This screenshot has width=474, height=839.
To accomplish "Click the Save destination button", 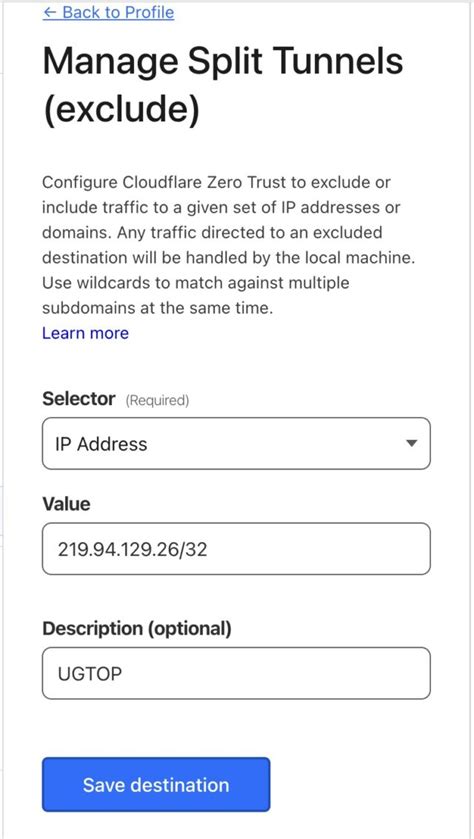I will coord(156,784).
